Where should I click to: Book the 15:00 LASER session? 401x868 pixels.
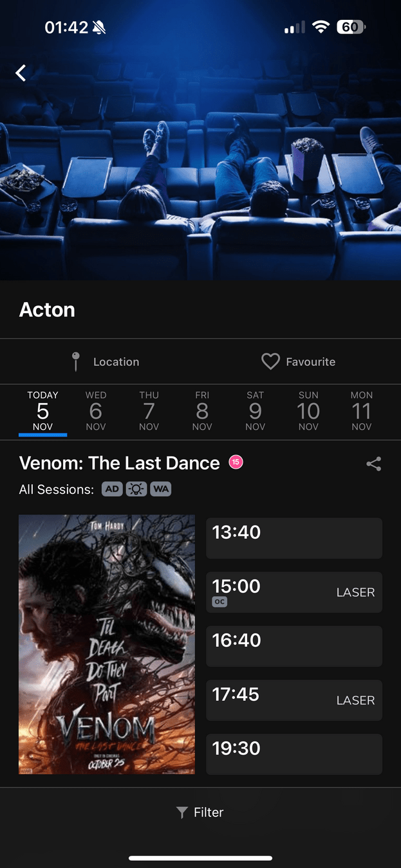(x=294, y=592)
